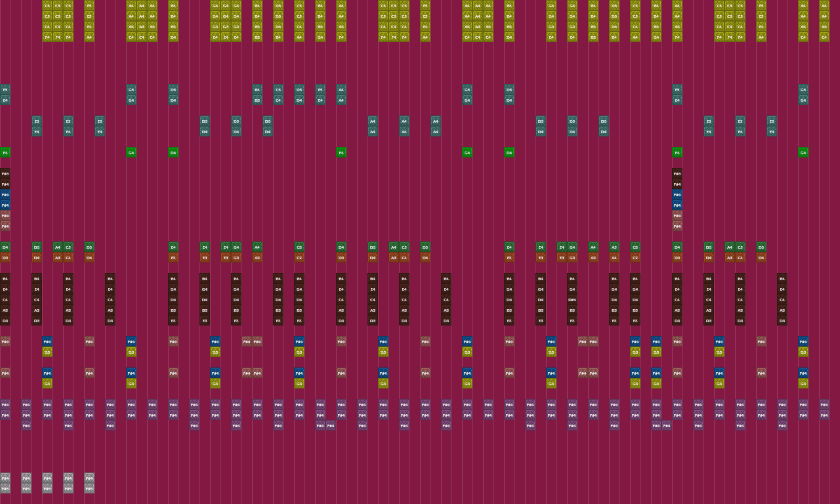Viewport: 840px width, 504px height.
Task: Select the F#3 block in the right-hand F# stack
Action: coord(677,173)
